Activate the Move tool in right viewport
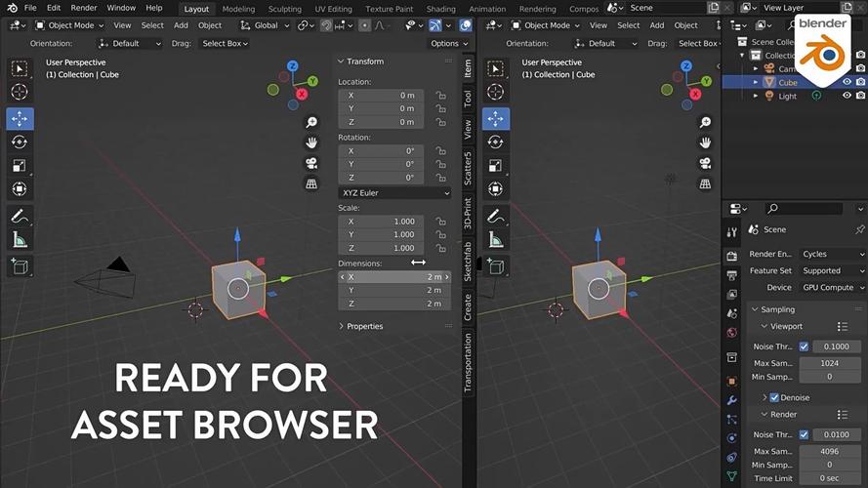868x488 pixels. tap(495, 119)
